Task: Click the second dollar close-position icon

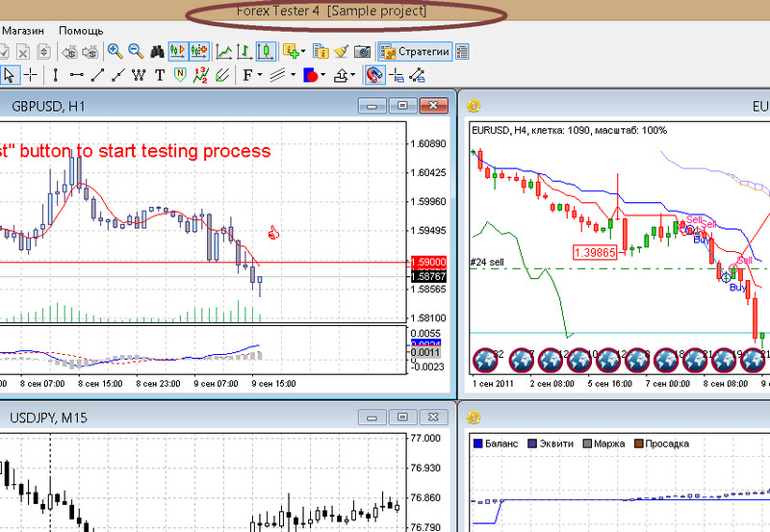Action: pyautogui.click(x=90, y=51)
